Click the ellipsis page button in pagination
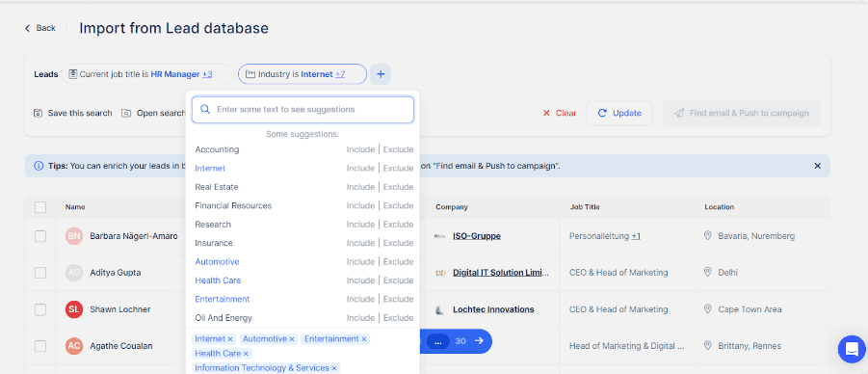Viewport: 868px width, 374px height. [438, 341]
